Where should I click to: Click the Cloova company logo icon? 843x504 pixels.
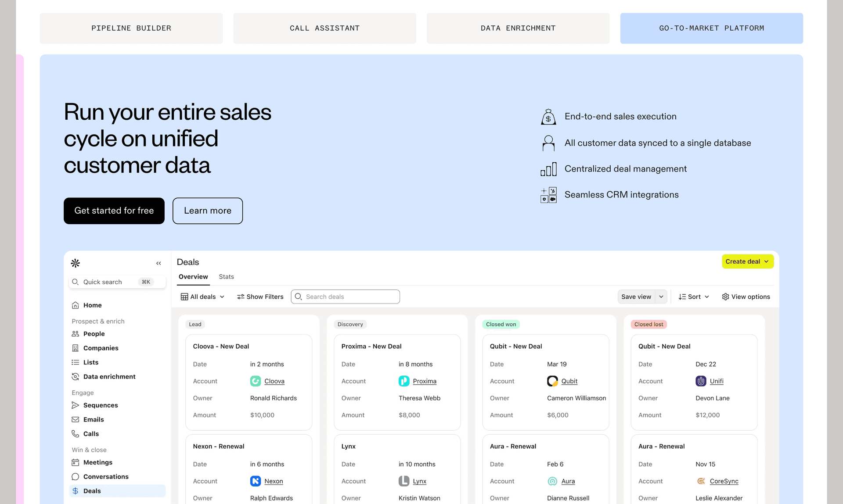pos(256,381)
